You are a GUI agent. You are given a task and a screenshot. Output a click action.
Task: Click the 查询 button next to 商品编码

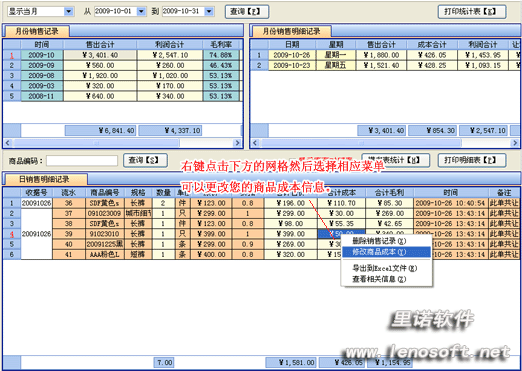[x=145, y=160]
